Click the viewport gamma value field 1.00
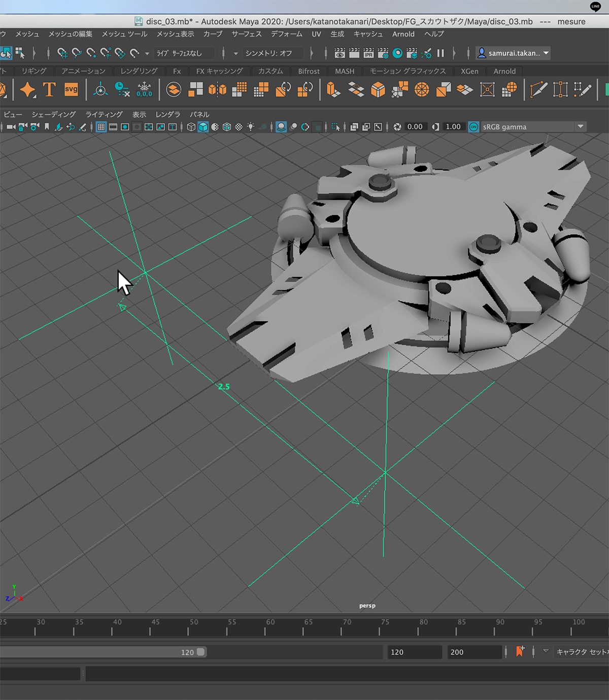609x700 pixels. (x=453, y=127)
